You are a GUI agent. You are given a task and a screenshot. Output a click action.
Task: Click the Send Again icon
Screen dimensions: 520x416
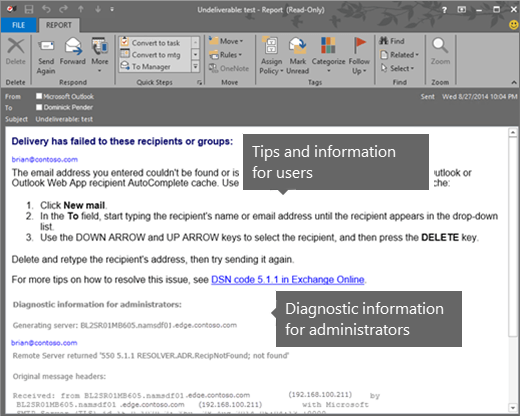click(46, 56)
